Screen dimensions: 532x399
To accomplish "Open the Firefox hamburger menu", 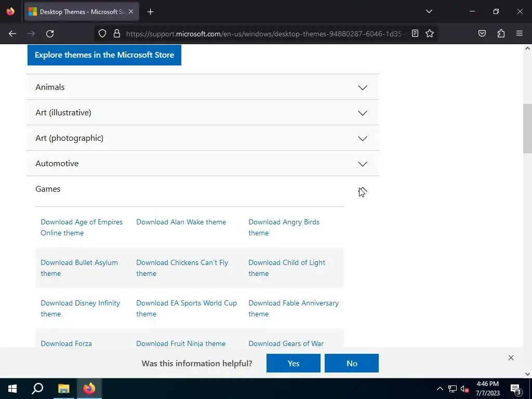I will tap(520, 33).
